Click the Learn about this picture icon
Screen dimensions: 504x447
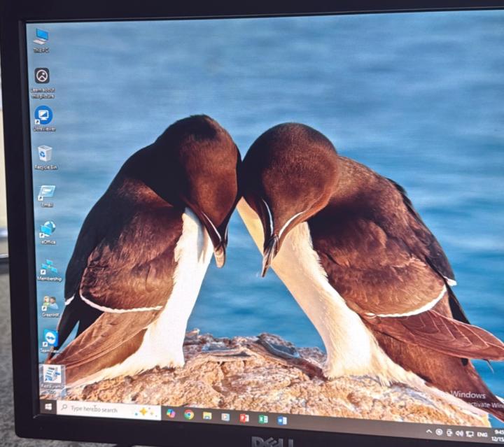coord(42,76)
